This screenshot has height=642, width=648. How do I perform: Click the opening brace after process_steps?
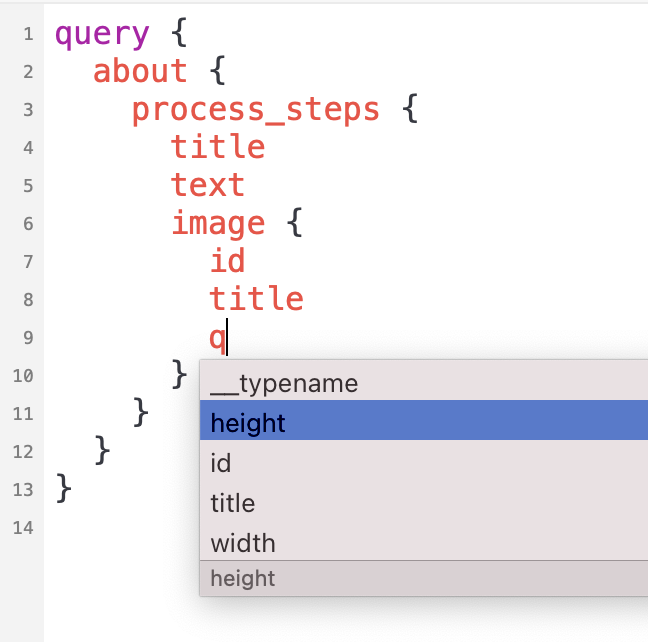coord(410,108)
